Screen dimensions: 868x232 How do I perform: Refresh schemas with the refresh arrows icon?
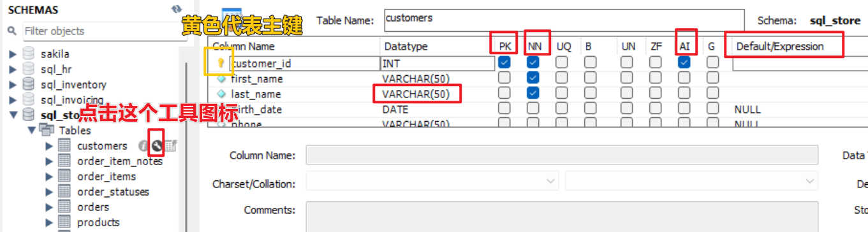(x=177, y=9)
